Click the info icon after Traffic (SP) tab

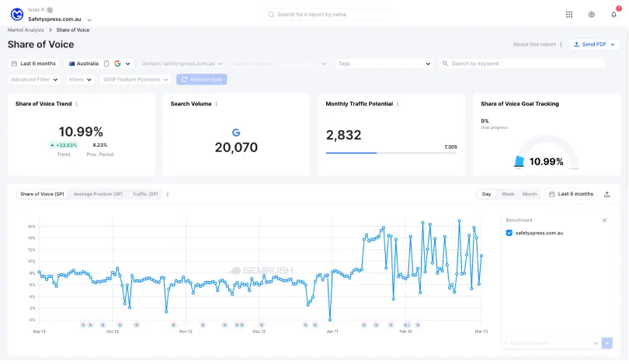tap(168, 194)
